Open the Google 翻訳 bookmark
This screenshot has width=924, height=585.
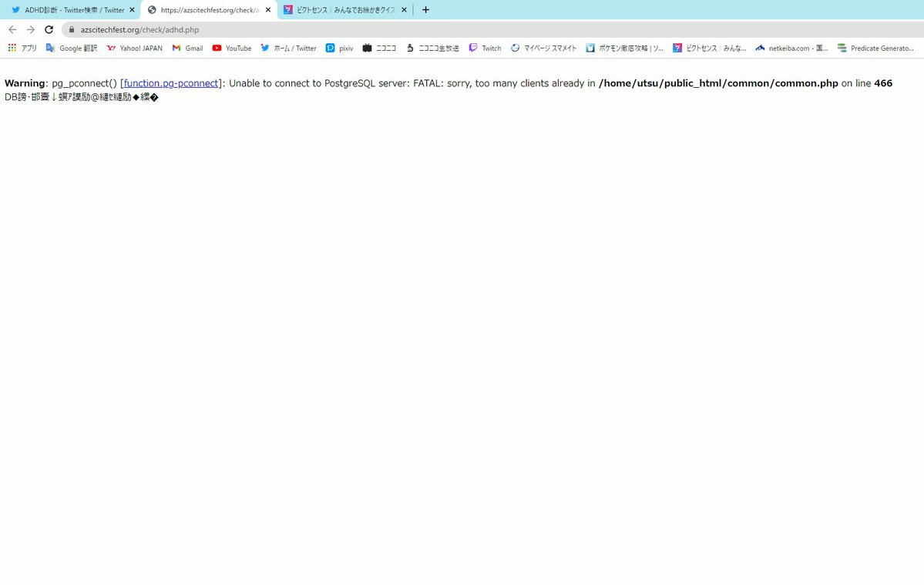click(x=72, y=49)
